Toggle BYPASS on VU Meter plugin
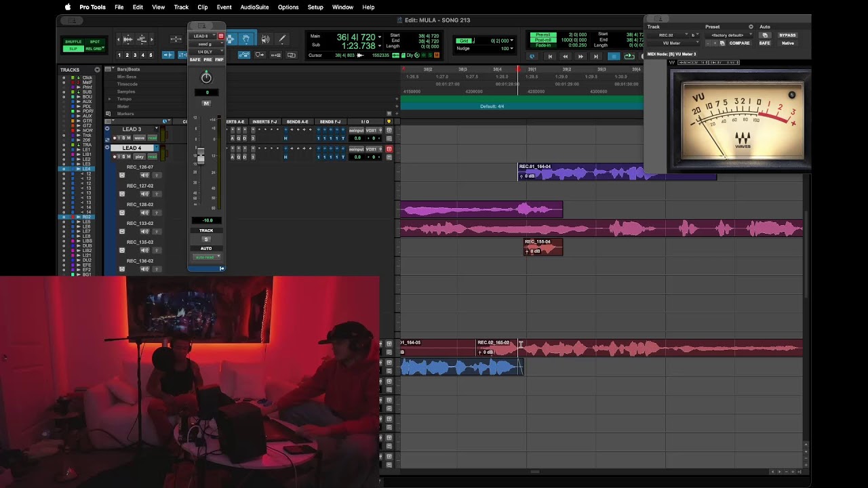The width and height of the screenshot is (868, 488). 787,35
